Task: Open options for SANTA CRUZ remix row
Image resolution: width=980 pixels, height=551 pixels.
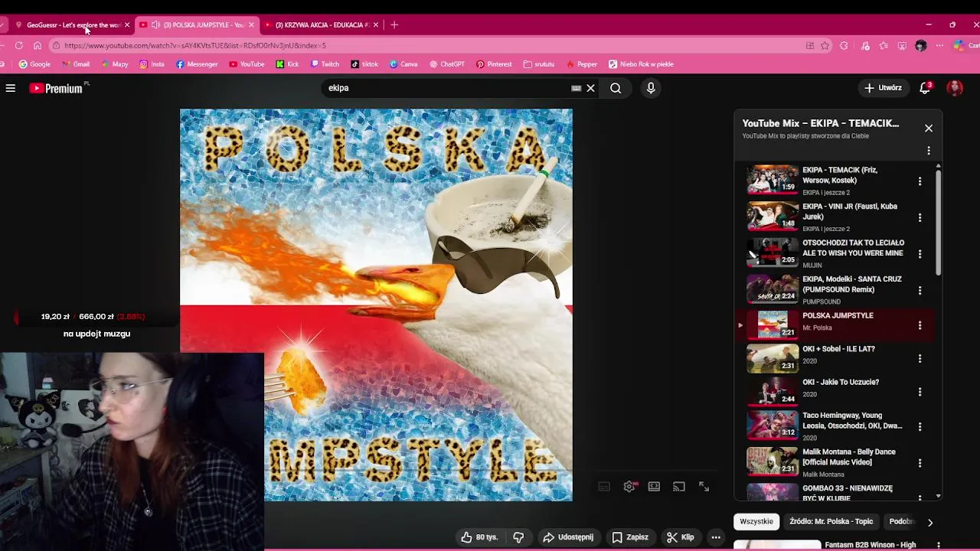Action: [920, 290]
